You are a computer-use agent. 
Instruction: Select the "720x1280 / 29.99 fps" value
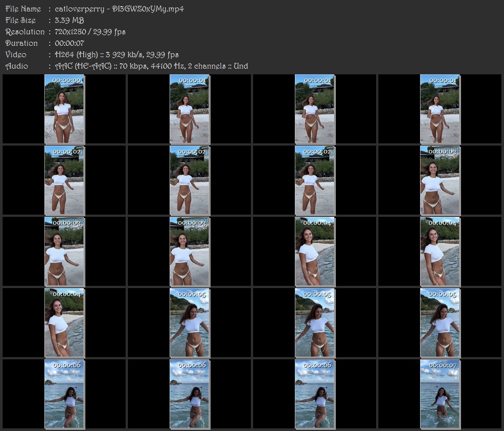[x=90, y=32]
